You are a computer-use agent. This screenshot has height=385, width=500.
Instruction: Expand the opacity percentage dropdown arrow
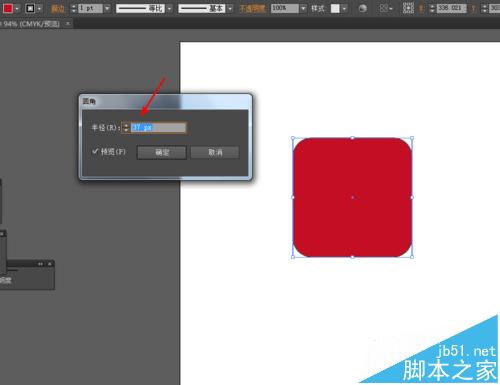303,8
